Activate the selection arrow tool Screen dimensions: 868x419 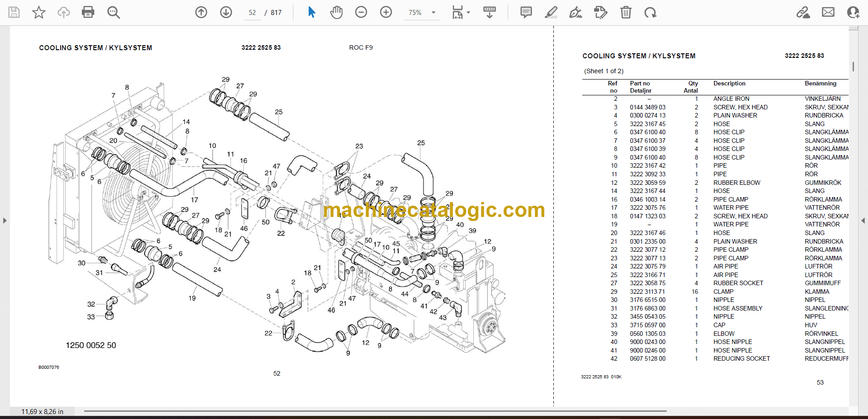click(x=311, y=12)
